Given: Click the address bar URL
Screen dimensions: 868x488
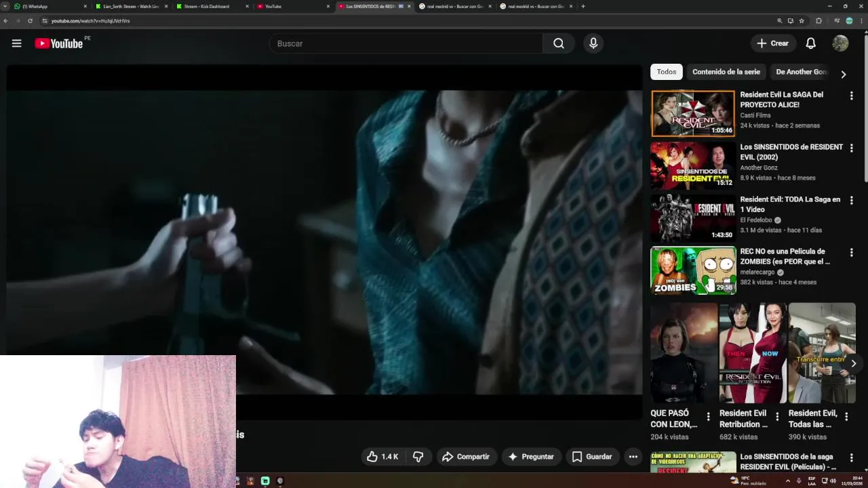Looking at the screenshot, I should click(x=90, y=21).
